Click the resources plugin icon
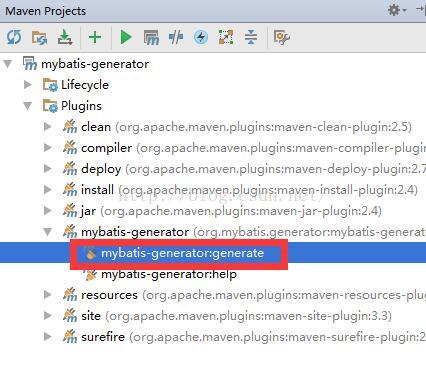 click(70, 294)
